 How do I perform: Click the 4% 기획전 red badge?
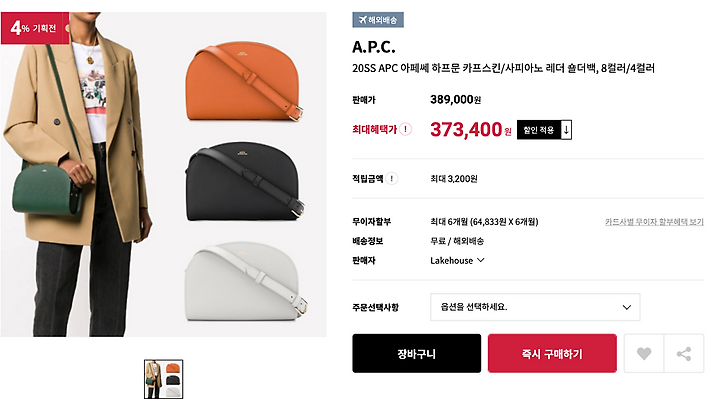(x=35, y=28)
